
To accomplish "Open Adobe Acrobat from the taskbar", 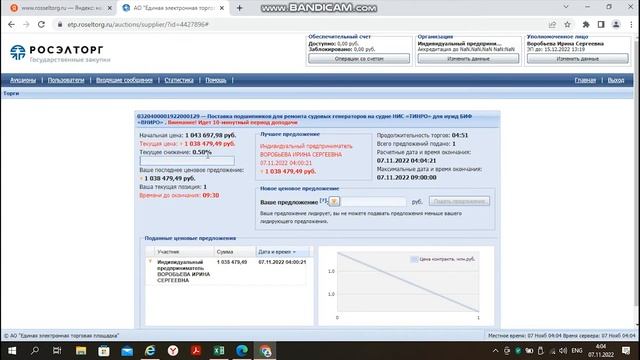I will 196,351.
